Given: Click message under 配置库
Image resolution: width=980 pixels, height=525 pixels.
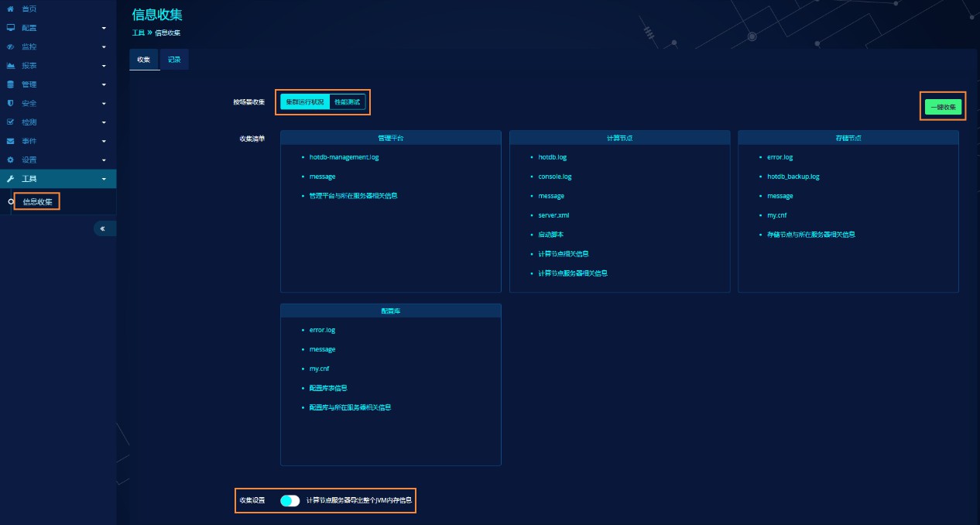Looking at the screenshot, I should (x=322, y=349).
